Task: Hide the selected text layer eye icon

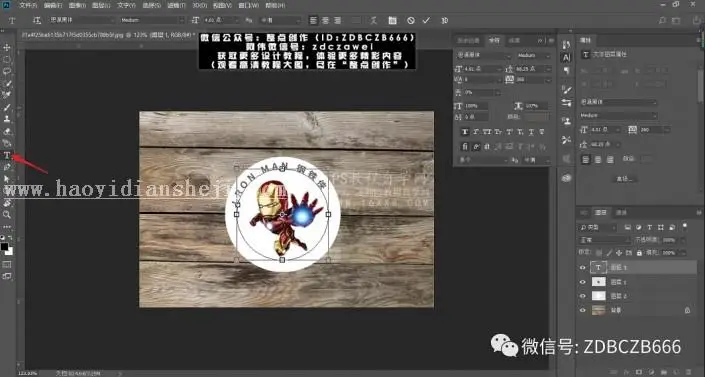Action: point(583,268)
